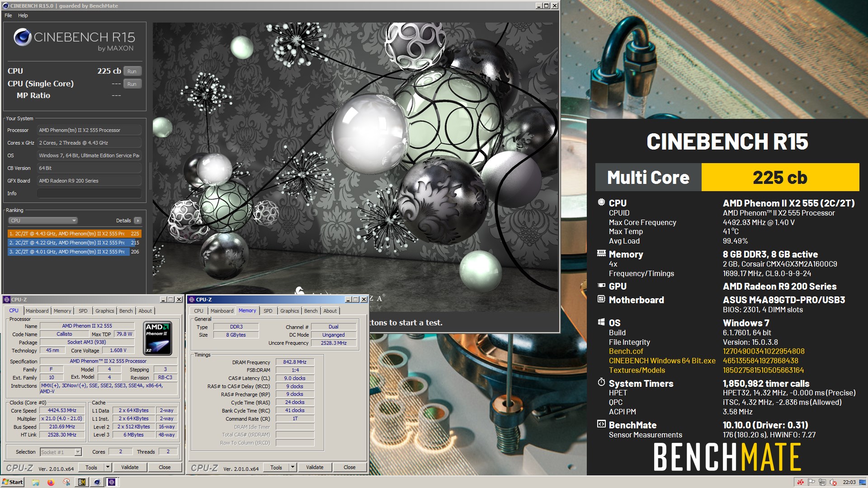Click Close button in right CPU-Z window

coord(349,468)
